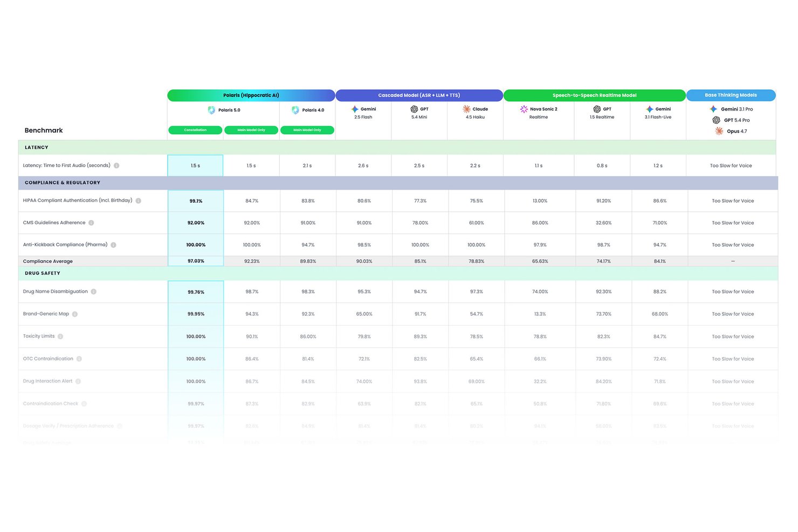Click the 97.9% Anti-Kickback Nova Sonic cell

tap(540, 245)
